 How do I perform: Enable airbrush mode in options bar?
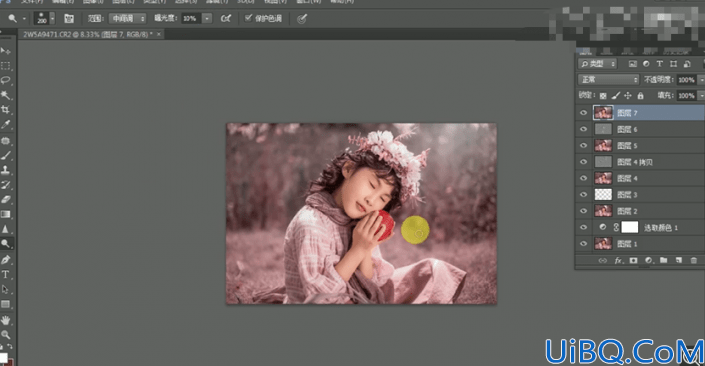pos(226,18)
